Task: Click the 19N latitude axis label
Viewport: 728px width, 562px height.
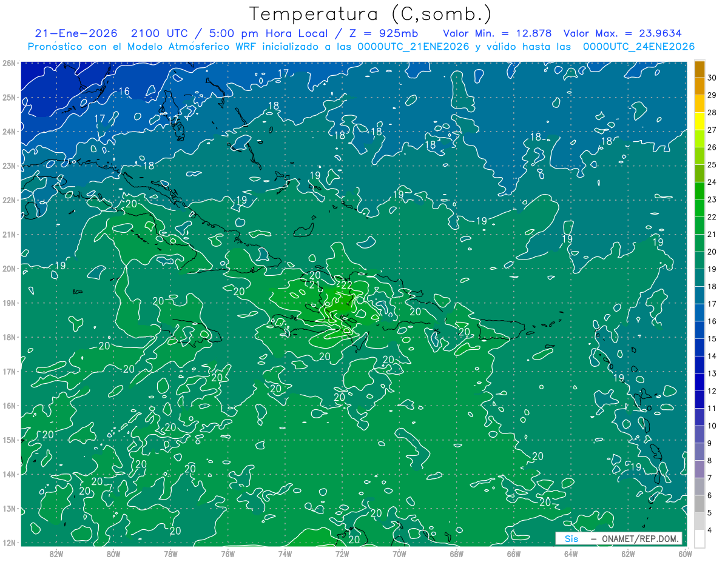Action: pyautogui.click(x=9, y=303)
